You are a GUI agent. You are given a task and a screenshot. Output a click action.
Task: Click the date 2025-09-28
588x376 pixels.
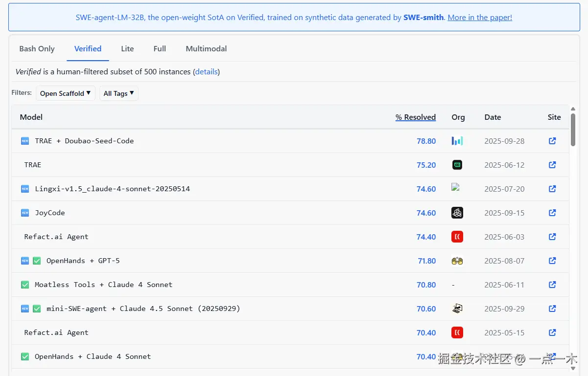(504, 141)
